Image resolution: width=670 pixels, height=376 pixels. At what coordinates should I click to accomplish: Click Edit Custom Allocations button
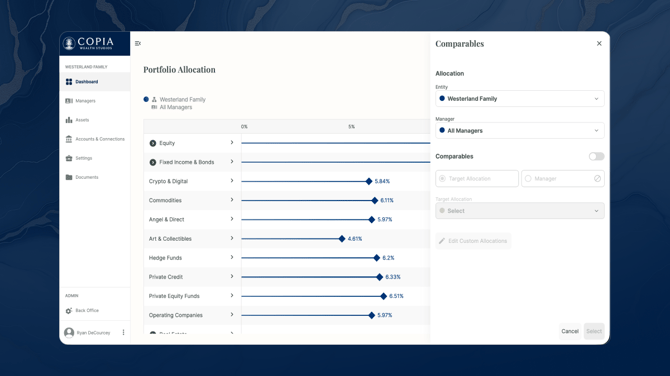pos(473,241)
